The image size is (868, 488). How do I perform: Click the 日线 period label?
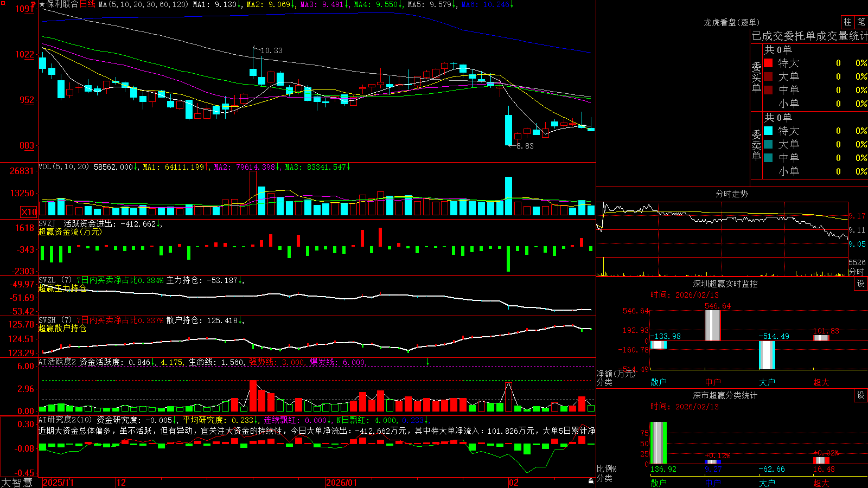click(x=87, y=4)
